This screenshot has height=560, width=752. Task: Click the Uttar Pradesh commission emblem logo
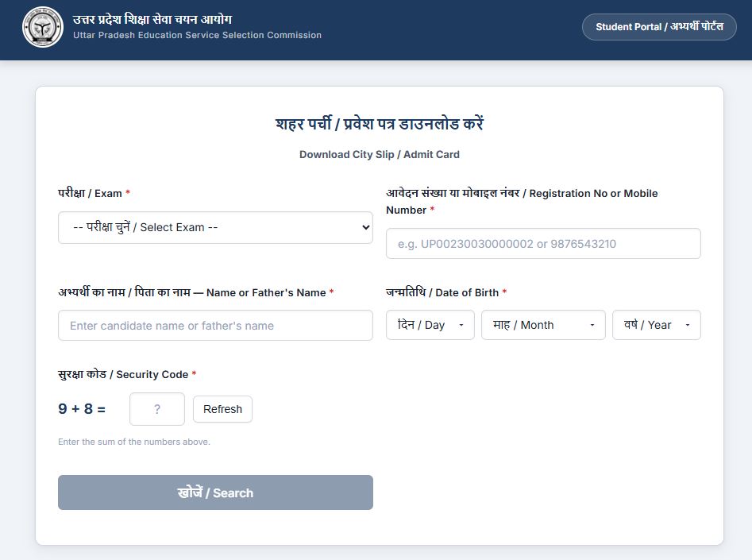point(43,27)
